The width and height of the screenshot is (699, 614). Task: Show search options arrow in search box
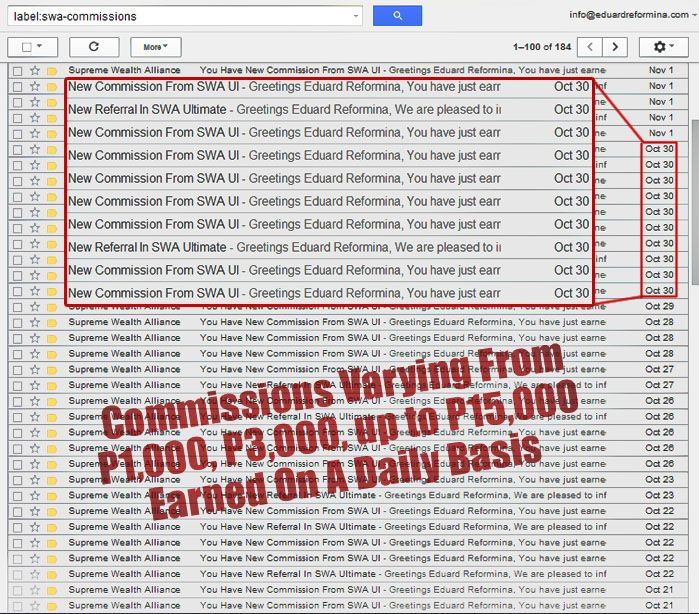click(355, 16)
